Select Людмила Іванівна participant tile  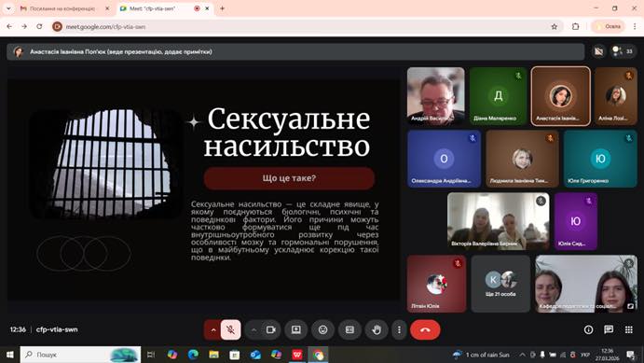point(522,159)
